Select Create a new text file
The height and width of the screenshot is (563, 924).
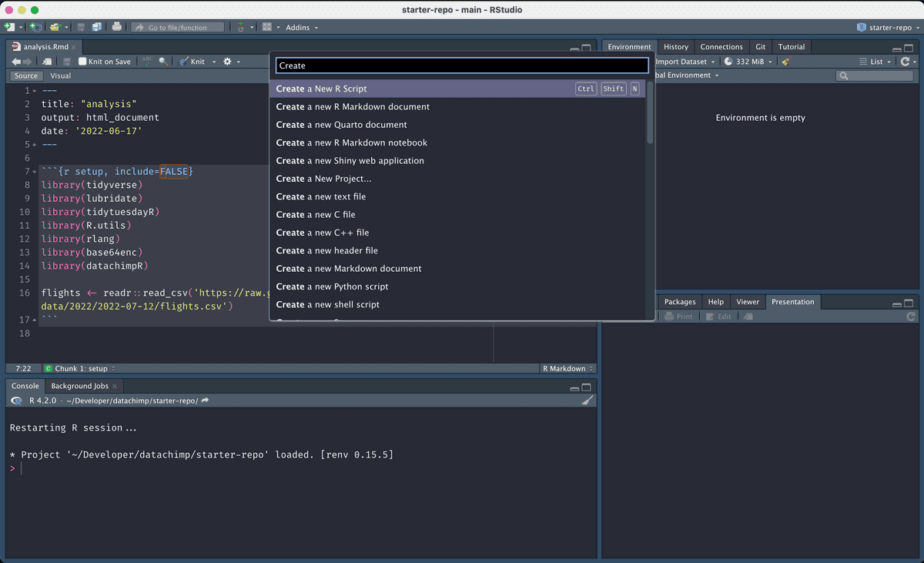458,196
